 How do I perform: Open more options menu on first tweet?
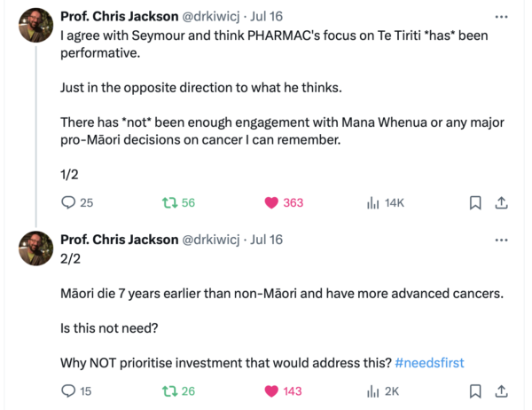[501, 16]
